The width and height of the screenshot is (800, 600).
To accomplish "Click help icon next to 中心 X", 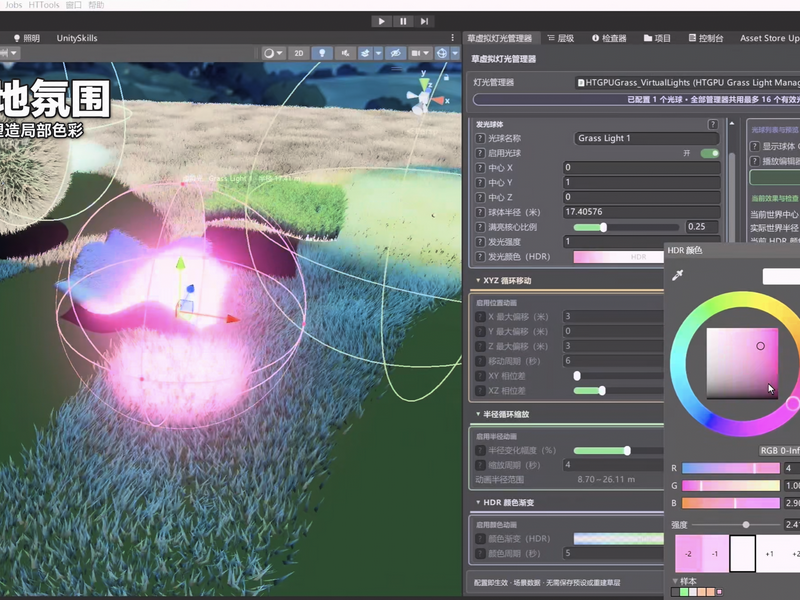I will click(480, 168).
